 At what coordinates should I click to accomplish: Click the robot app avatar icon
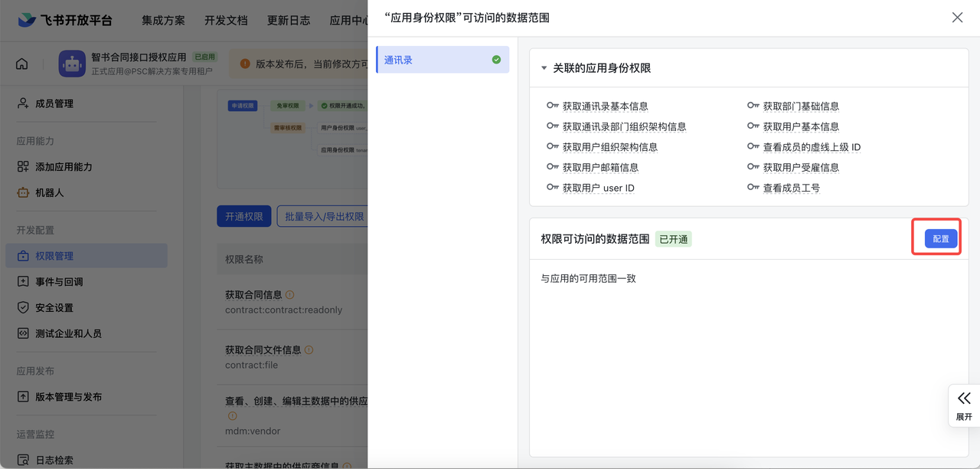pyautogui.click(x=72, y=64)
